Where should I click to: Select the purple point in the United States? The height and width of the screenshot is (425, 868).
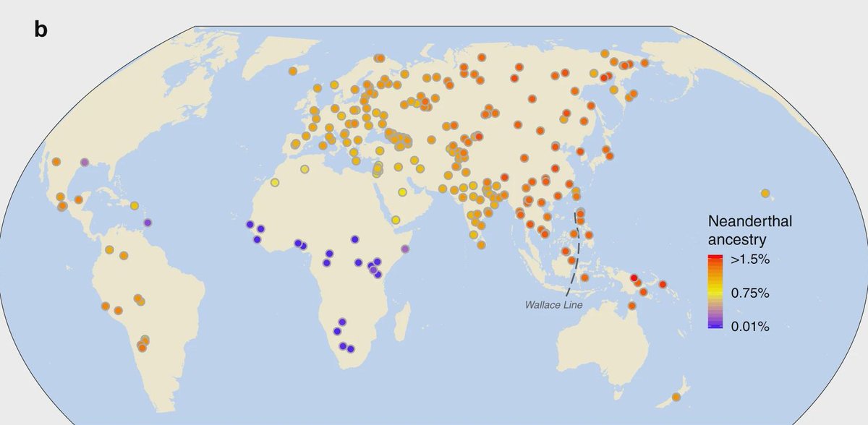click(85, 163)
